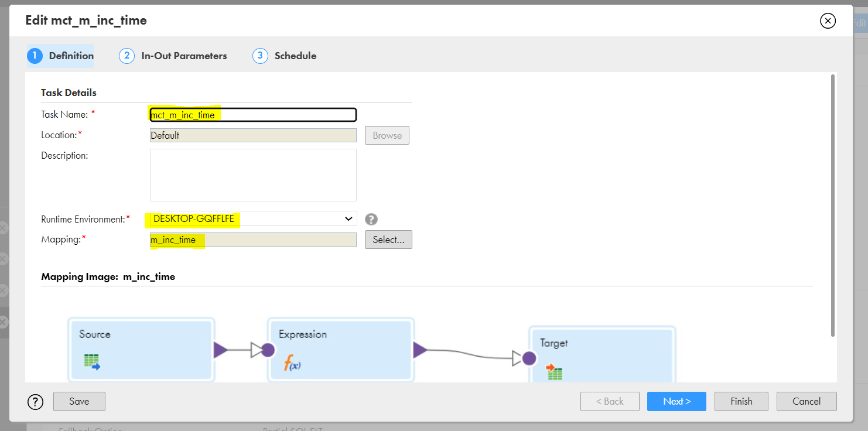Close the Edit mct_m_inc_time dialog
Image resolution: width=868 pixels, height=431 pixels.
coord(828,21)
